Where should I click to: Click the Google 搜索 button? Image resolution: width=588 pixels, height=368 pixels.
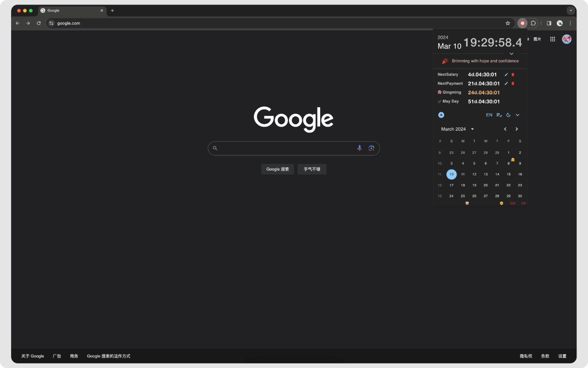(277, 169)
